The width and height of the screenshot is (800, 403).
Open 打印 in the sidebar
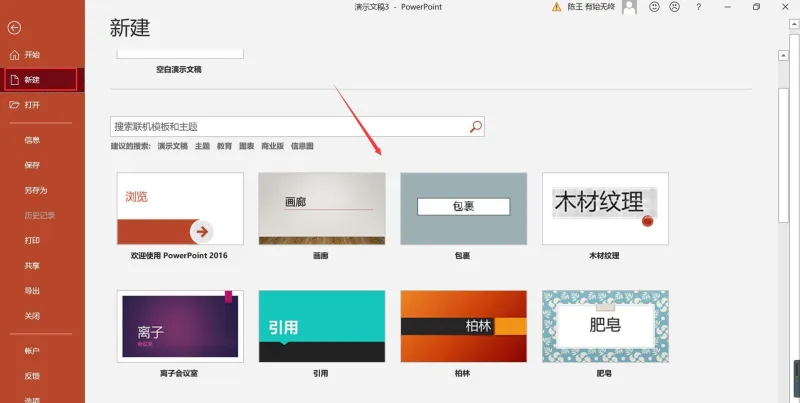[32, 240]
